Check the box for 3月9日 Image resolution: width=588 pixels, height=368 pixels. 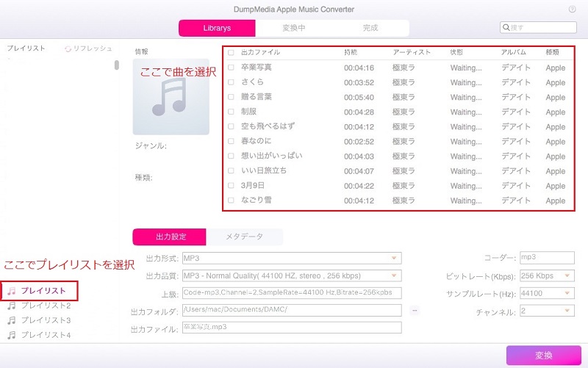pyautogui.click(x=231, y=186)
